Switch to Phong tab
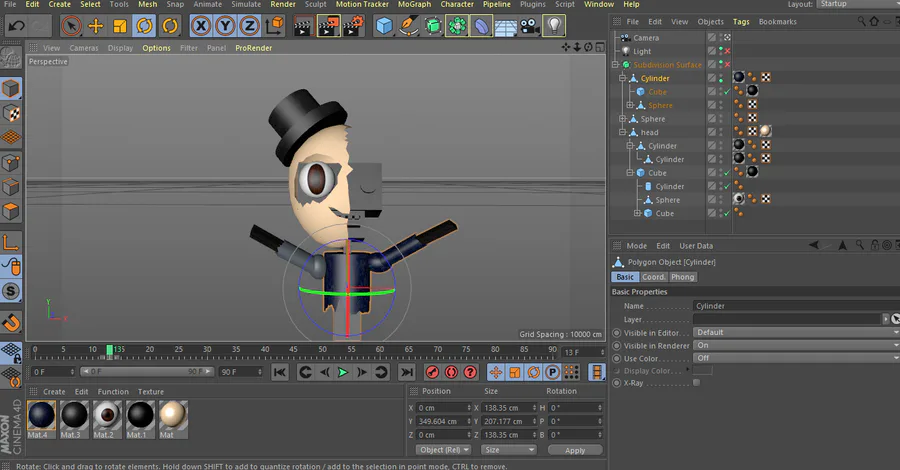 click(682, 277)
